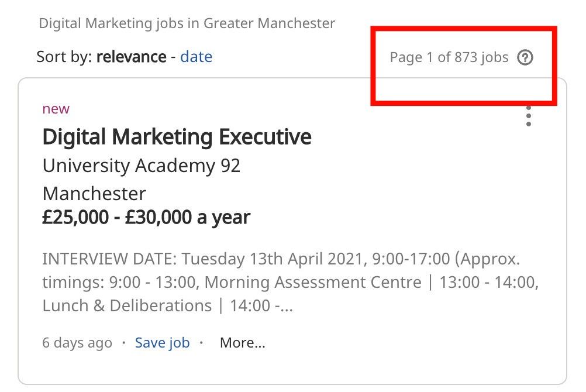586x392 pixels.
Task: Click 'Digital Marketing jobs in Greater Manchester' heading
Action: (187, 23)
